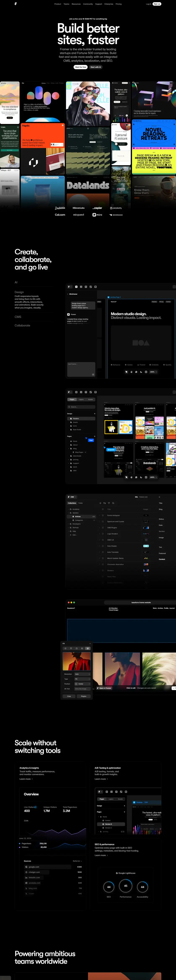Check the Forms Antiques row checkbox
This screenshot has height=980, width=176.
(103, 516)
